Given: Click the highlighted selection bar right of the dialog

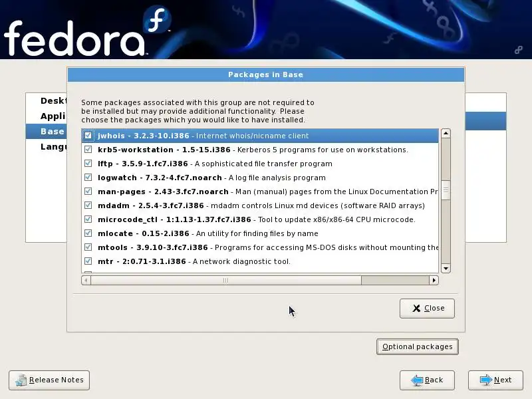Looking at the screenshot, I should (x=485, y=121).
